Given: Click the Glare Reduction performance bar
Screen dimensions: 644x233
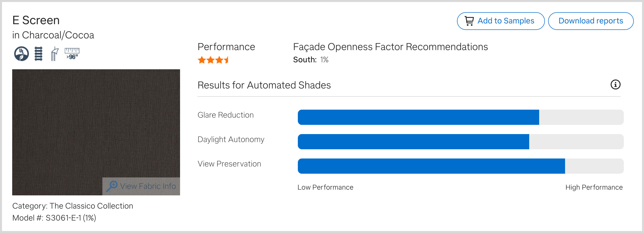Looking at the screenshot, I should coord(460,117).
